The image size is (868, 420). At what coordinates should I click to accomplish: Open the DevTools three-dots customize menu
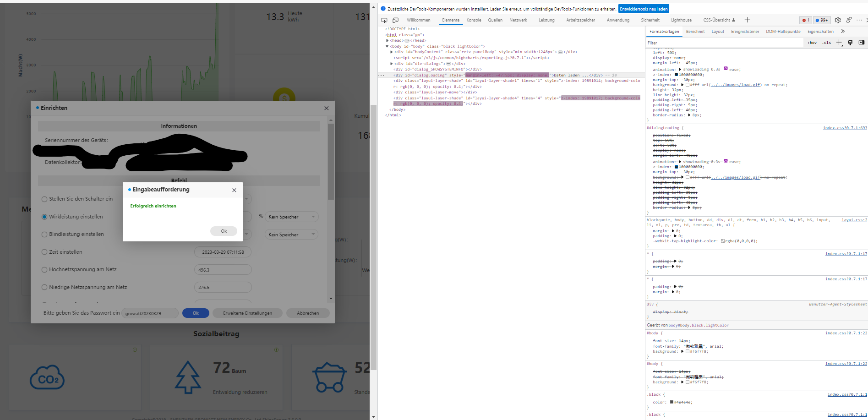tap(859, 20)
